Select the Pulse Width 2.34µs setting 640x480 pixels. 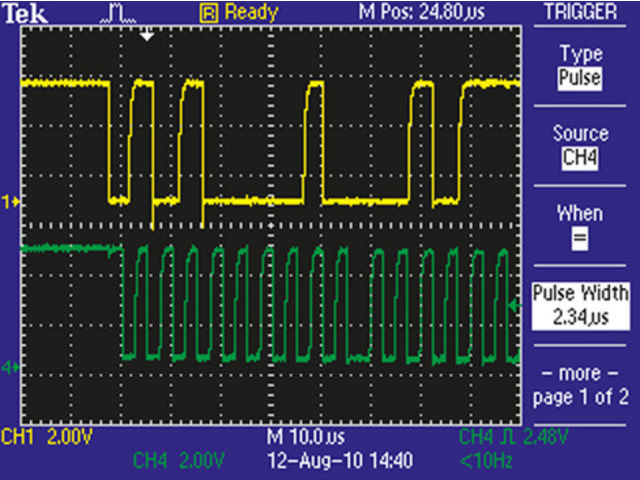click(x=581, y=305)
